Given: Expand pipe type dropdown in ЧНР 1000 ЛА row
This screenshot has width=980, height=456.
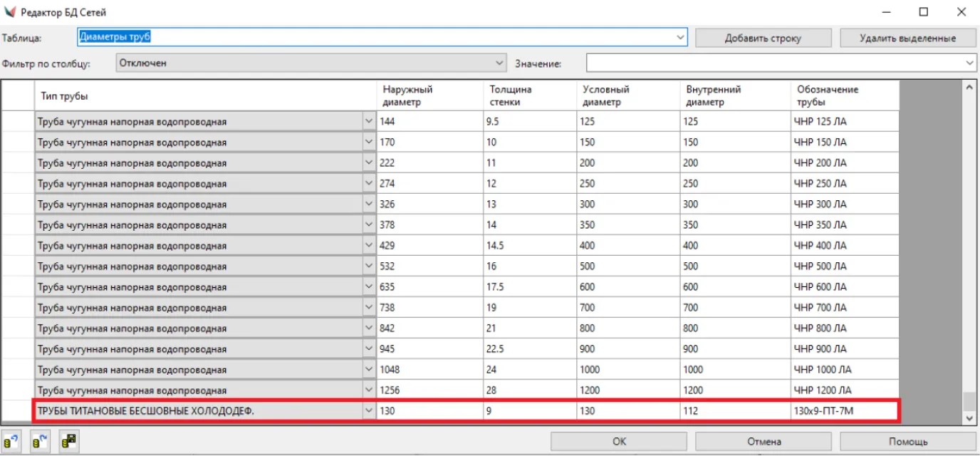Looking at the screenshot, I should click(369, 369).
